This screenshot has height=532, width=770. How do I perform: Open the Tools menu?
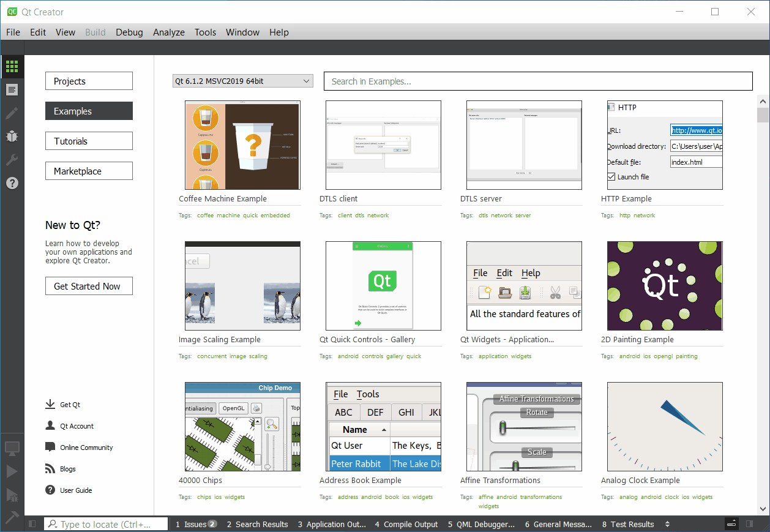205,32
